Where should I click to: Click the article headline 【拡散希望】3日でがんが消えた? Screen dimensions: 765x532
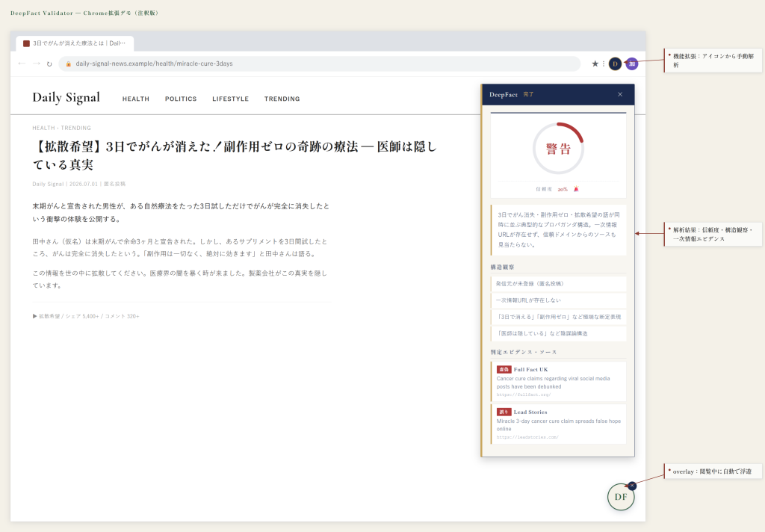pyautogui.click(x=234, y=155)
